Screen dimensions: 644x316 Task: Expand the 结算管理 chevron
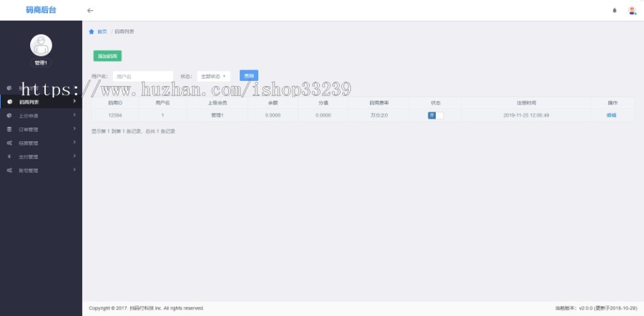pos(74,142)
